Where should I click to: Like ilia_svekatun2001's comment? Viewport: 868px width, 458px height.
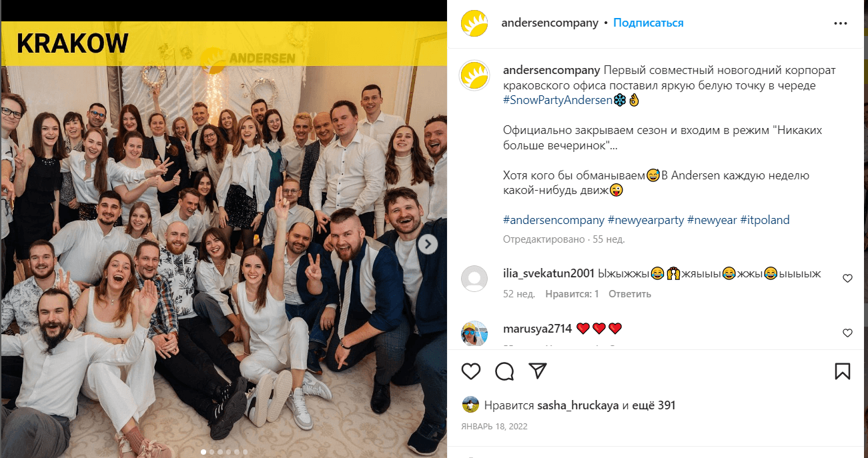847,279
